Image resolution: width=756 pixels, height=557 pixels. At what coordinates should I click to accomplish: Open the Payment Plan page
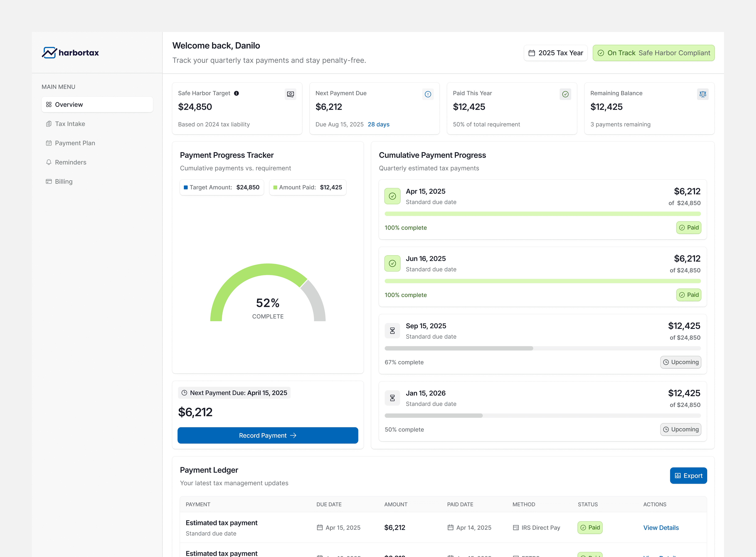[75, 143]
